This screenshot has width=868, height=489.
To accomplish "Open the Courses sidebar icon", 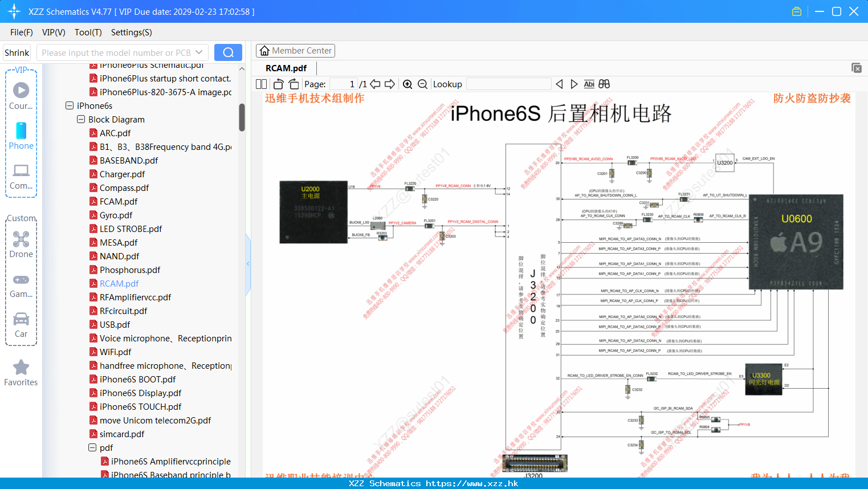I will point(21,96).
